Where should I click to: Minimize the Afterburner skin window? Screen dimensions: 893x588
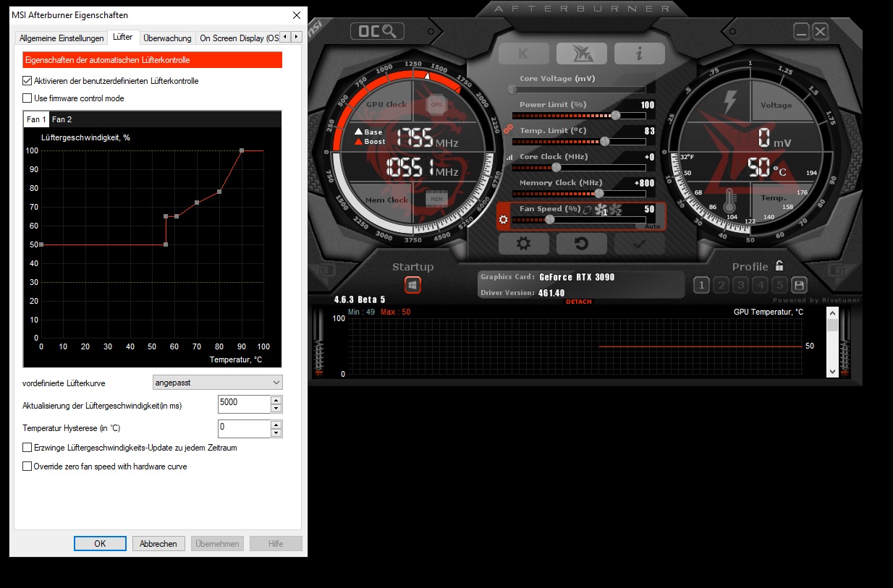(801, 31)
